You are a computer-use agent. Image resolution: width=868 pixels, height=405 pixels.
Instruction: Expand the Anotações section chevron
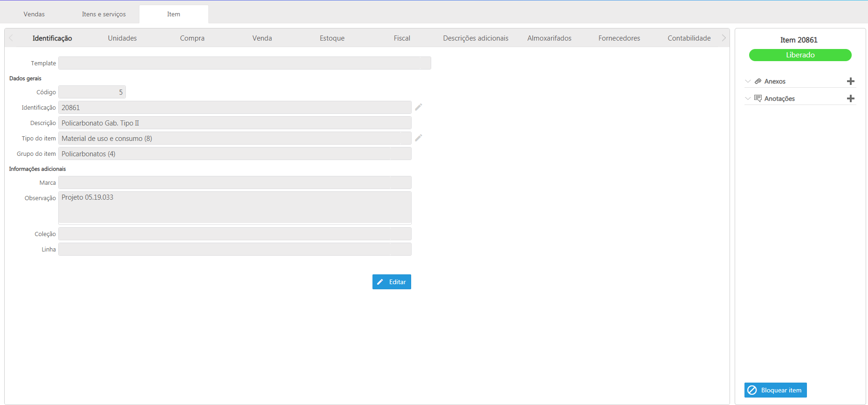coord(748,98)
